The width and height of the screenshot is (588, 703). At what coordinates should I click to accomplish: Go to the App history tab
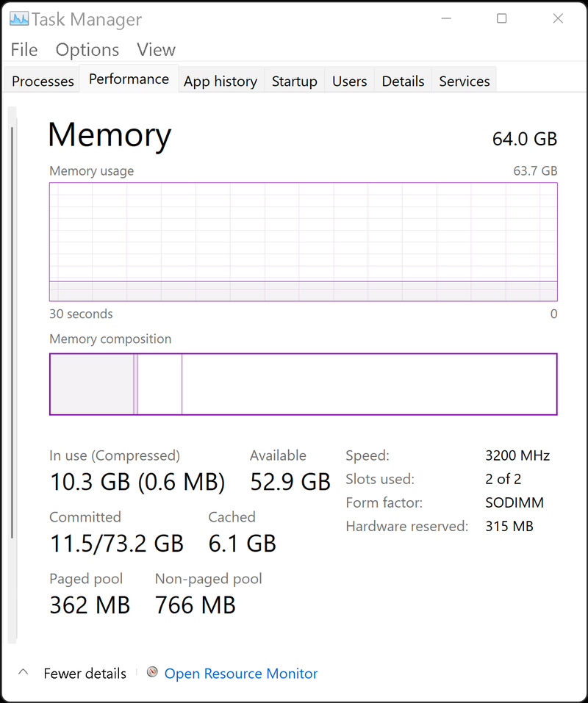[220, 81]
